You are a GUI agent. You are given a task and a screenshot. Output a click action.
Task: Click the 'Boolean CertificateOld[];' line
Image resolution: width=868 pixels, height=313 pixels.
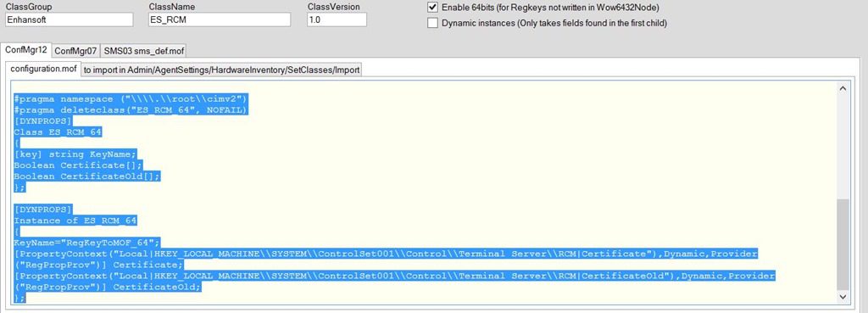(87, 176)
